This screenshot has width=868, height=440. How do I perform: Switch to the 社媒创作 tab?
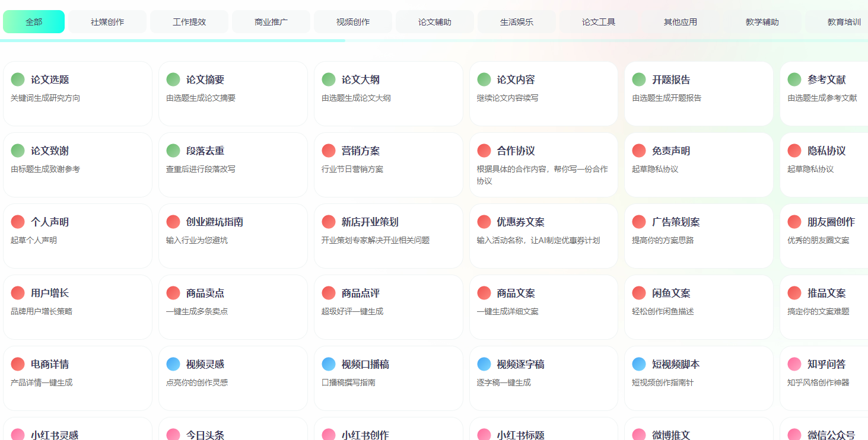tap(107, 22)
